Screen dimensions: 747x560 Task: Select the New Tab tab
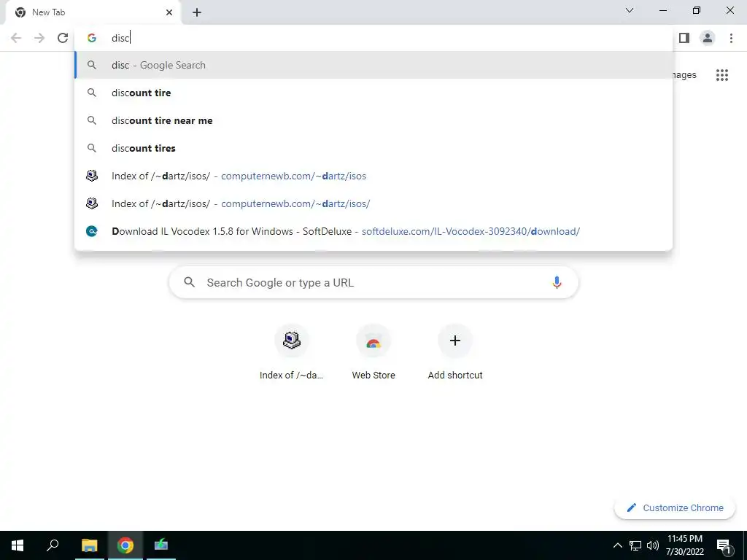(93, 12)
